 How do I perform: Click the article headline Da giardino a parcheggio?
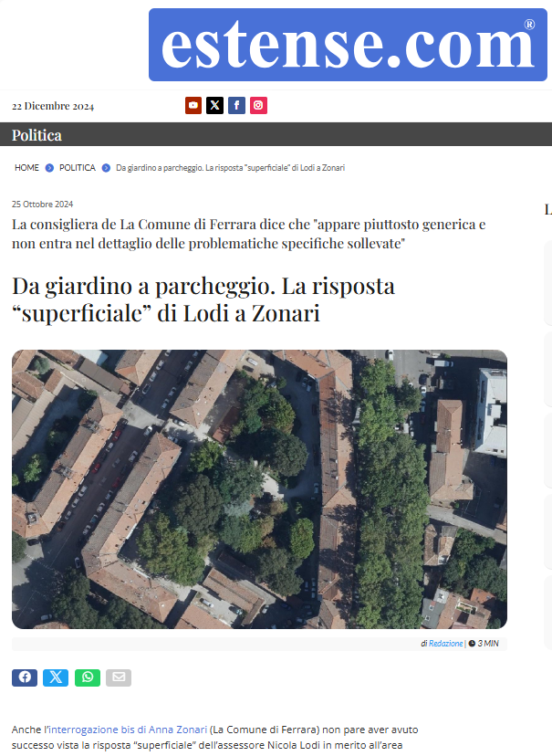point(203,299)
